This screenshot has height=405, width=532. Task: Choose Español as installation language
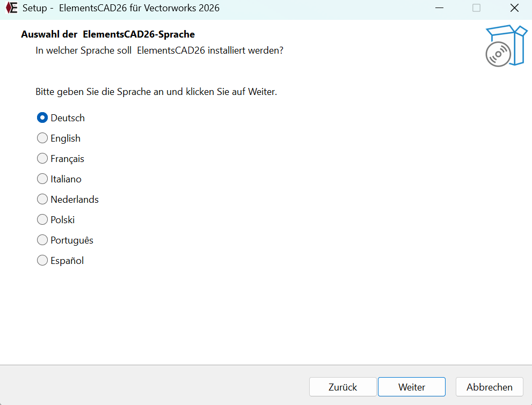pos(42,261)
